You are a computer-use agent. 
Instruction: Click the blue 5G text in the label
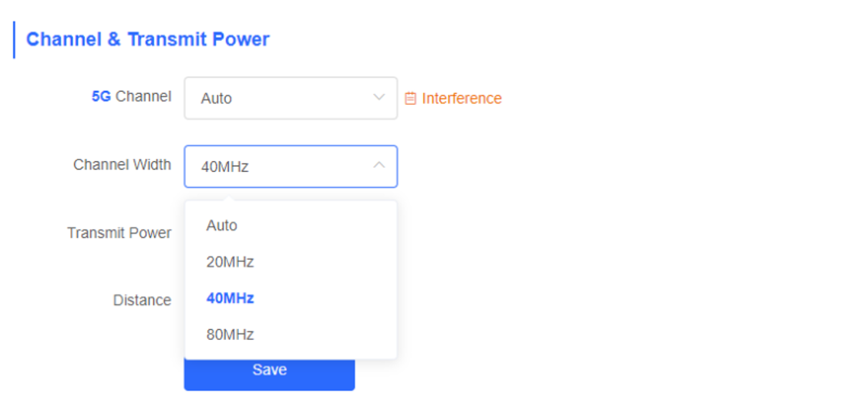(101, 96)
